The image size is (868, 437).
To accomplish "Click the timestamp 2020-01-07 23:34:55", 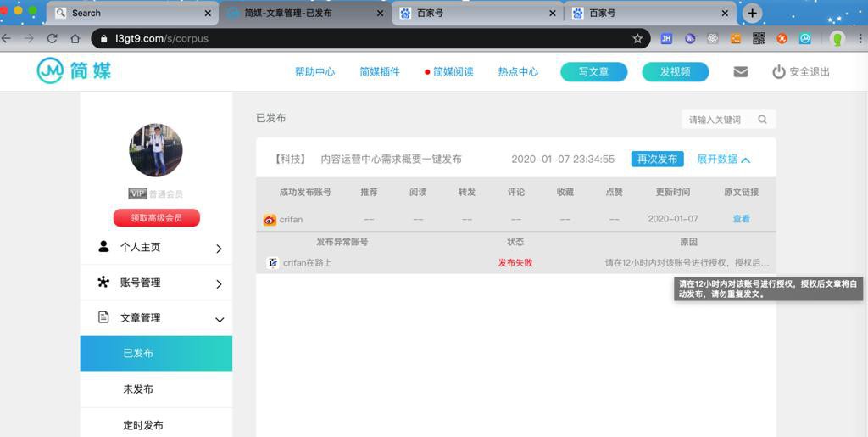I will pos(563,160).
